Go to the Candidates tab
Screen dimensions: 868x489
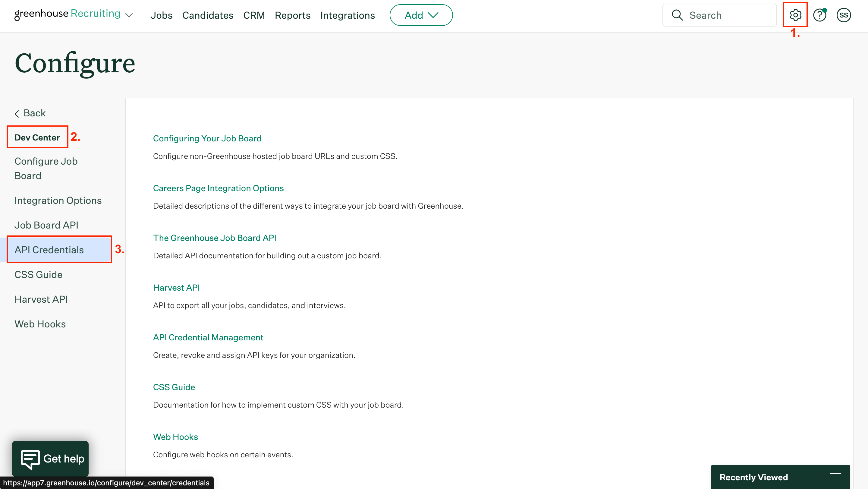pos(208,15)
